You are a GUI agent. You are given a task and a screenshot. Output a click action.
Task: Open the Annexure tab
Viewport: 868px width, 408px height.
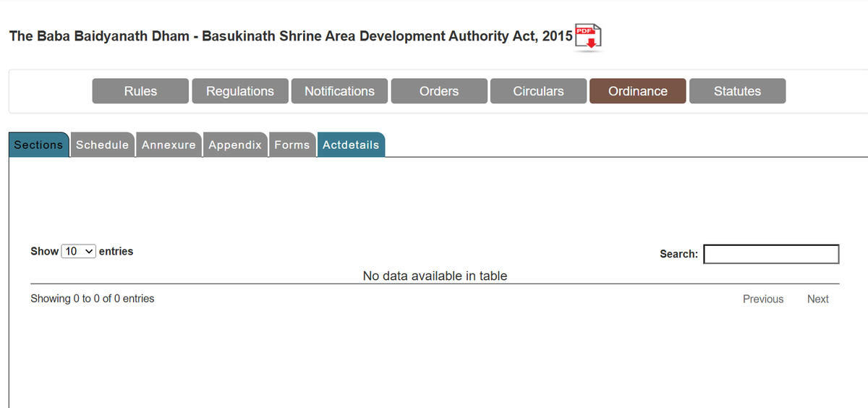pyautogui.click(x=169, y=145)
